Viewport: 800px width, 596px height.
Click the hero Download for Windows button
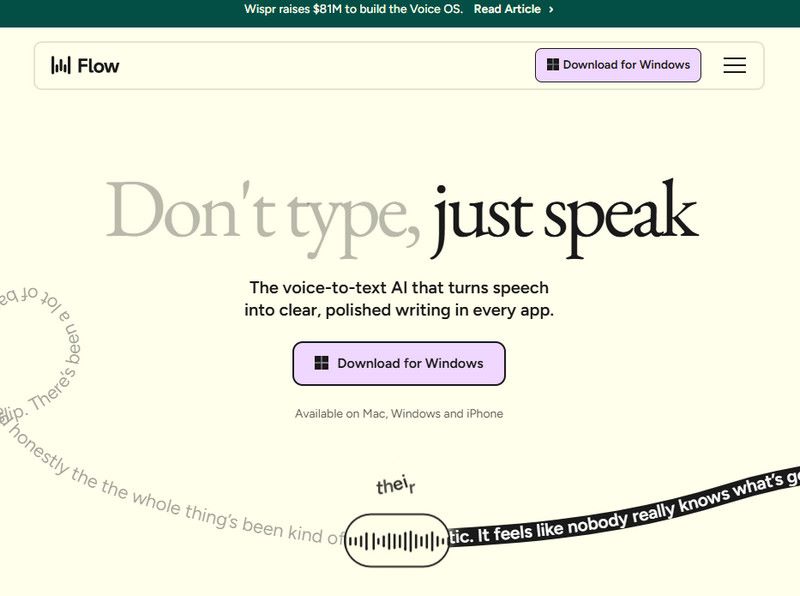(x=398, y=363)
